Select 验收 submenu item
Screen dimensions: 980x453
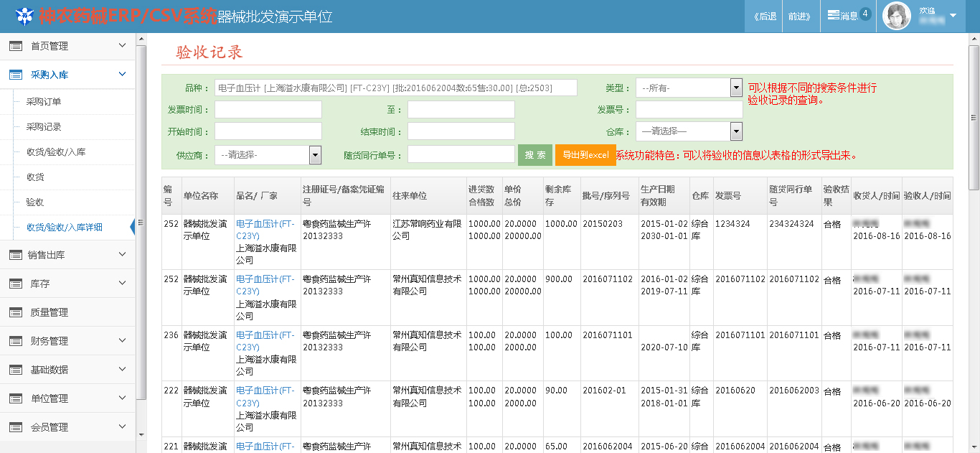click(x=35, y=202)
